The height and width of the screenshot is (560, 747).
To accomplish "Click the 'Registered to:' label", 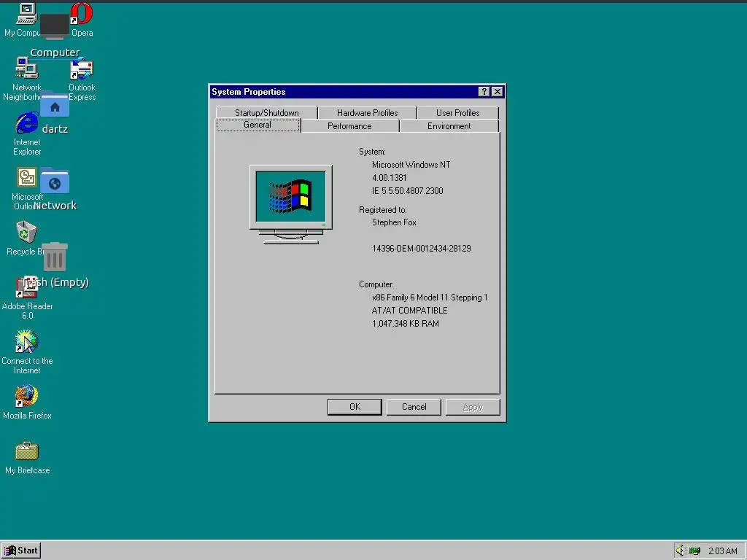I will 382,210.
